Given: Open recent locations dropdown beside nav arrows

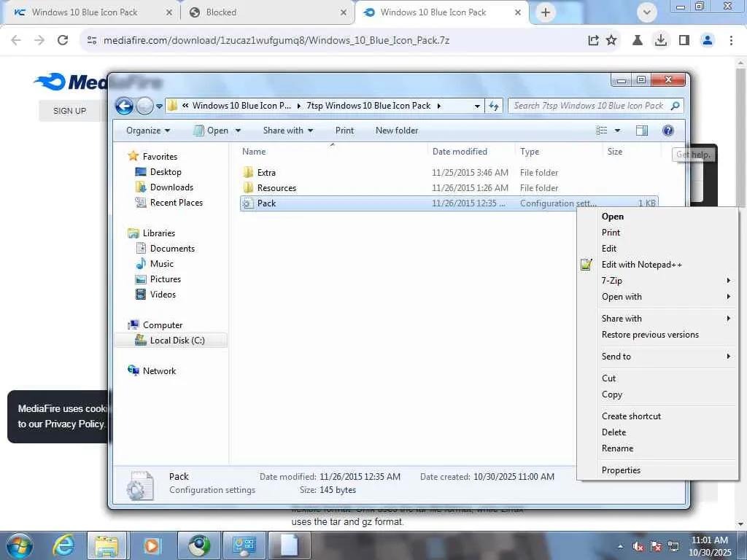Looking at the screenshot, I should tap(159, 106).
